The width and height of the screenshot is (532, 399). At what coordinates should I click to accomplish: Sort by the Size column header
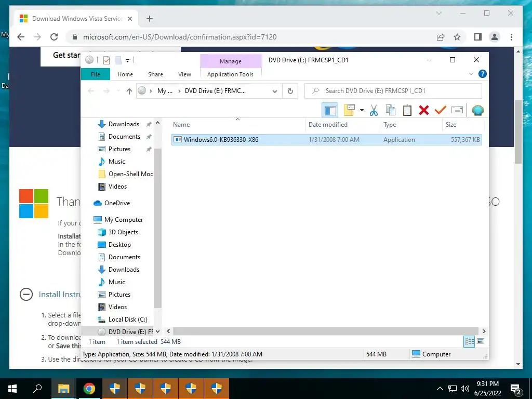463,125
